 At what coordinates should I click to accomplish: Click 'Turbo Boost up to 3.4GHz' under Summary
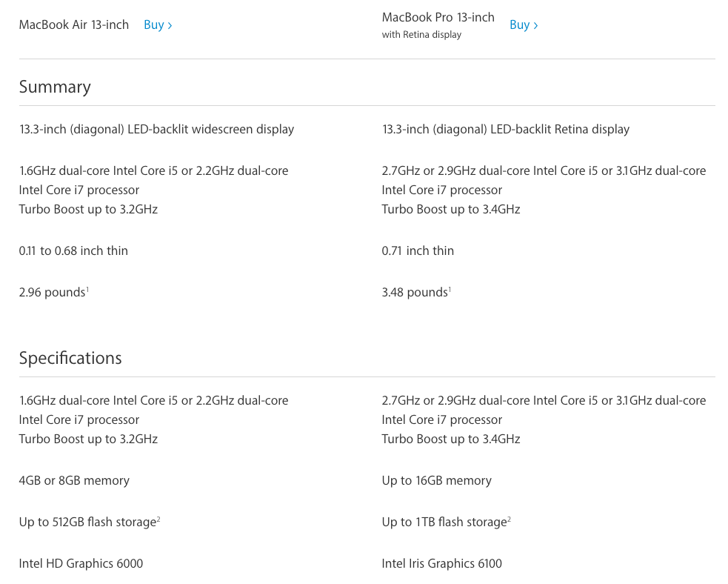click(450, 210)
